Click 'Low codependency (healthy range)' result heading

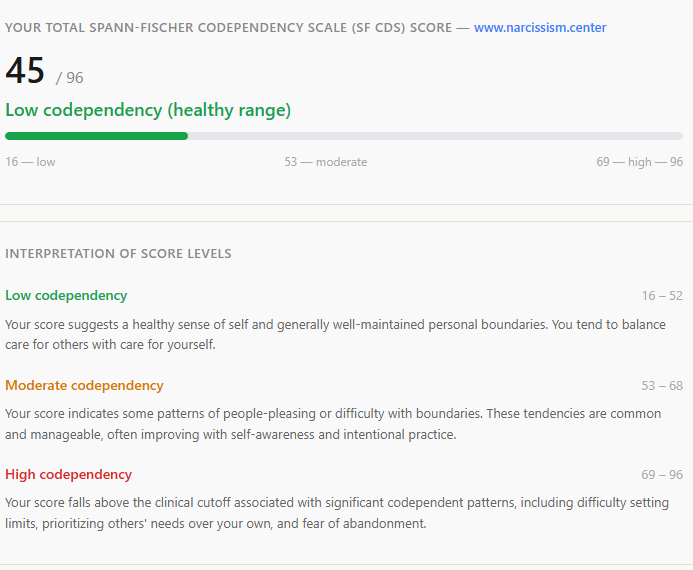tap(148, 110)
